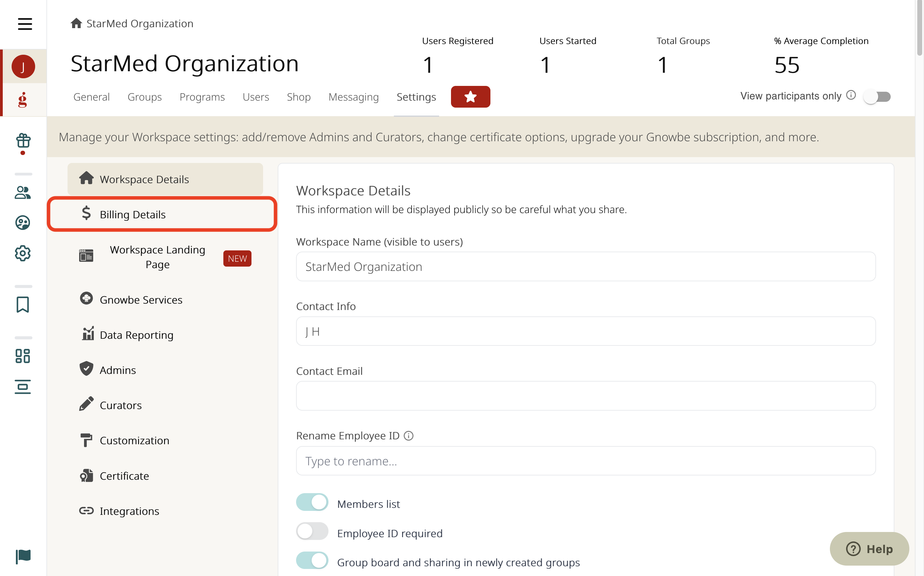Image resolution: width=924 pixels, height=576 pixels.
Task: Click the Contact Info input field
Action: tap(585, 331)
